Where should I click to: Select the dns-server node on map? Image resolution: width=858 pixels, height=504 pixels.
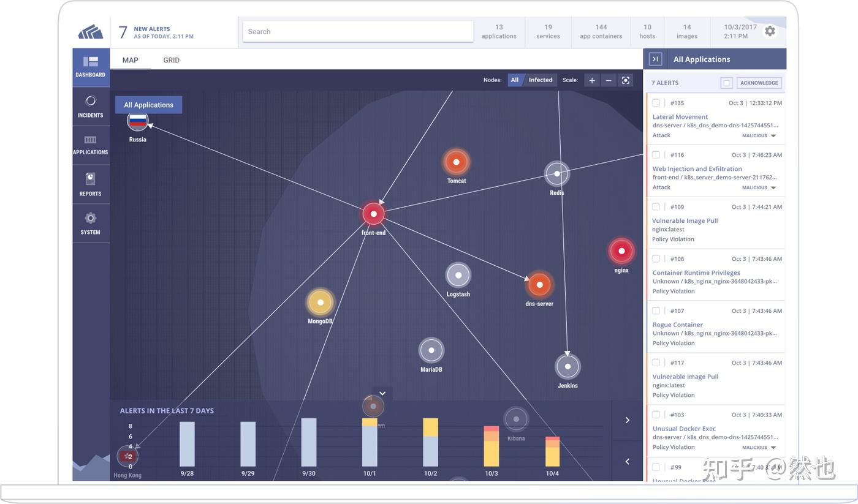tap(539, 285)
